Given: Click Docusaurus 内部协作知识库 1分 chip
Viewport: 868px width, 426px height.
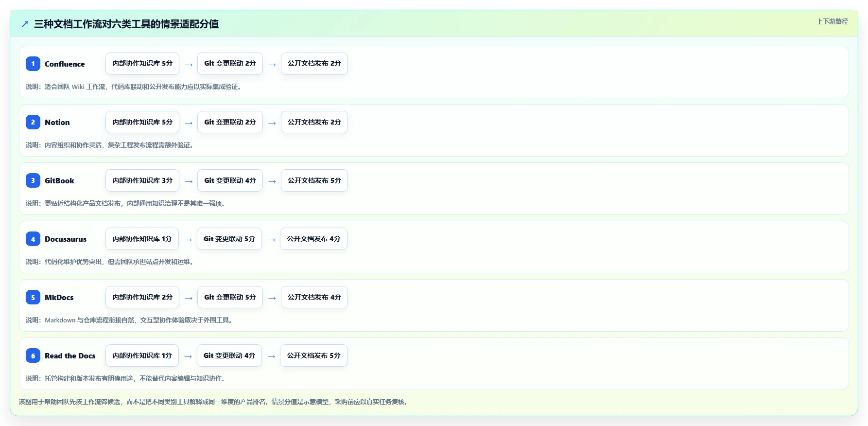Looking at the screenshot, I should [142, 239].
